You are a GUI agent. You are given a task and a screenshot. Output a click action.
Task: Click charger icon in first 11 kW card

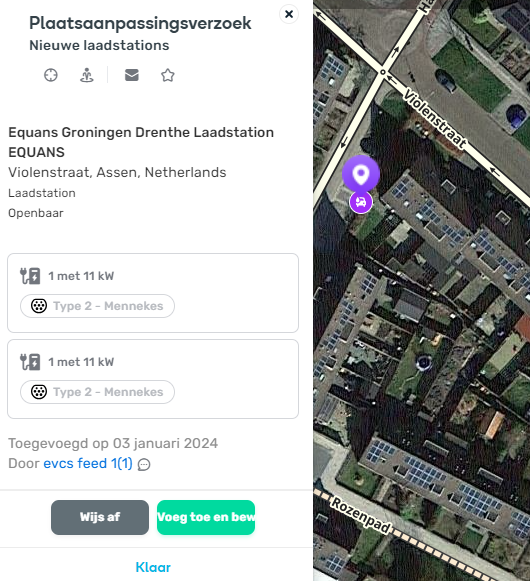[30, 276]
